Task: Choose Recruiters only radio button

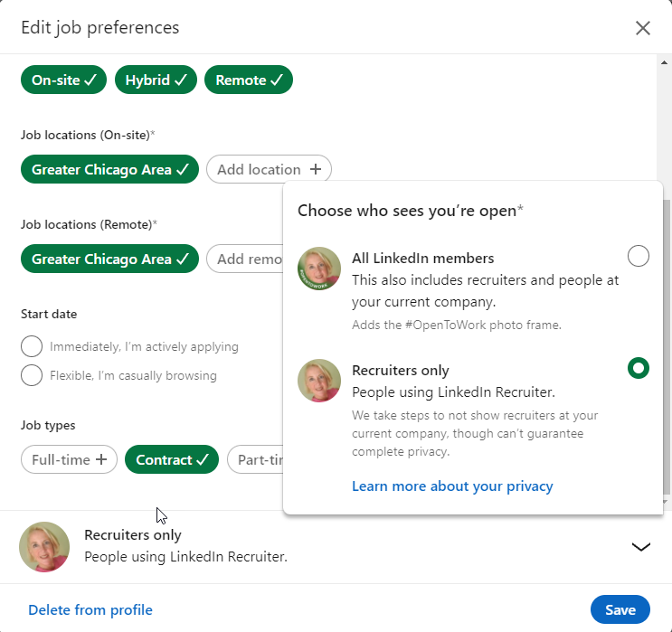Action: tap(639, 368)
